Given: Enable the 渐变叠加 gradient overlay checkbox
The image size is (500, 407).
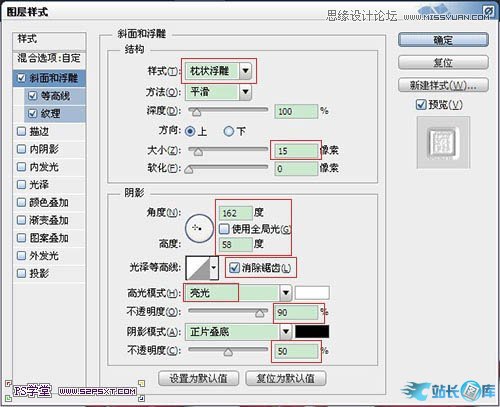Looking at the screenshot, I should pyautogui.click(x=21, y=220).
